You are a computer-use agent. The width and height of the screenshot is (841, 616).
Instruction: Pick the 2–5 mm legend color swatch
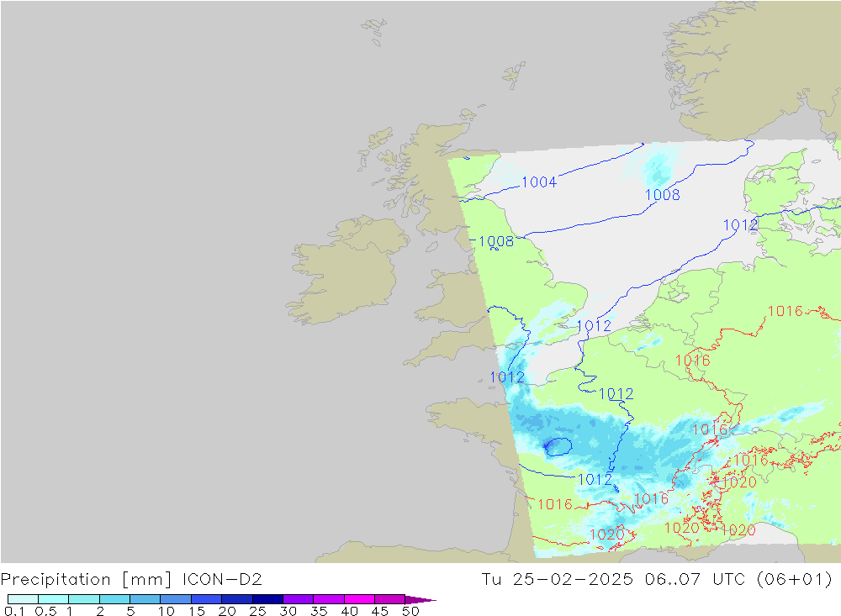pos(114,599)
